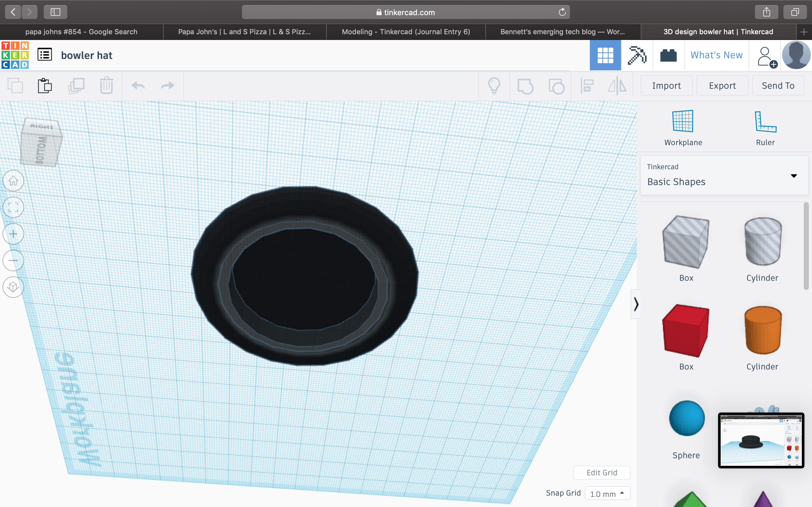This screenshot has height=507, width=812.
Task: Click the Paste clipboard icon
Action: pyautogui.click(x=45, y=86)
